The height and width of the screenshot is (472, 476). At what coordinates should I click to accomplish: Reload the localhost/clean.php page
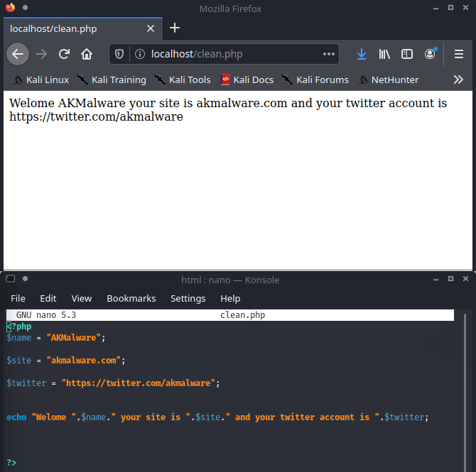(64, 54)
